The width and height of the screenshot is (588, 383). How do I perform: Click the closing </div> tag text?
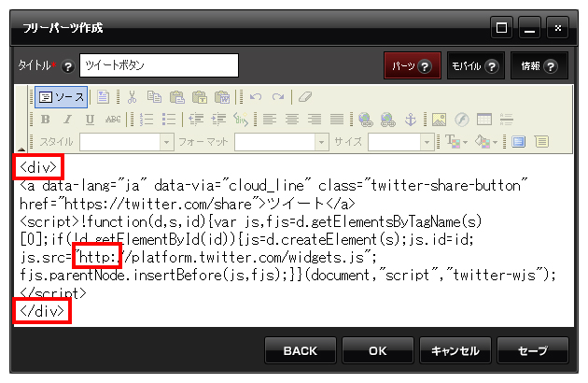[42, 311]
